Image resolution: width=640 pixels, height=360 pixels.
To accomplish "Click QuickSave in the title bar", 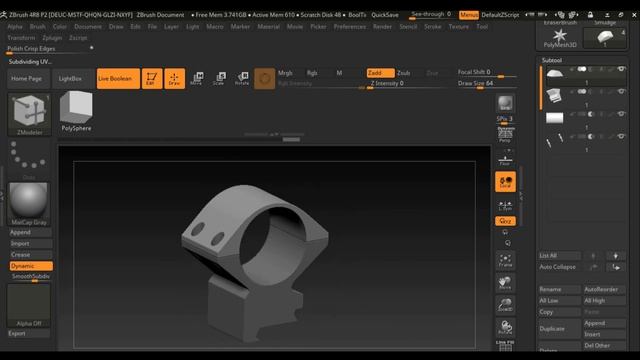I will (384, 15).
